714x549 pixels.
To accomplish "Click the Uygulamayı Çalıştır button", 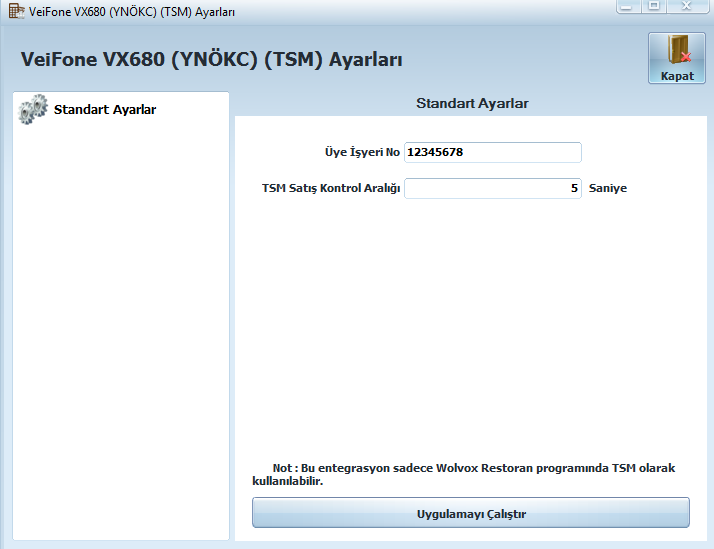I will (x=471, y=513).
